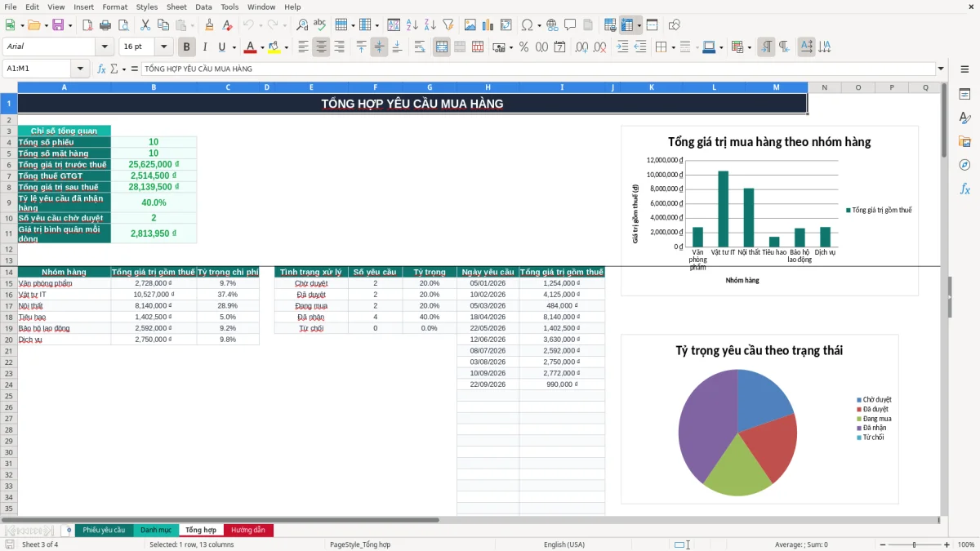This screenshot has width=980, height=551.
Task: Toggle Bold formatting
Action: 186,47
